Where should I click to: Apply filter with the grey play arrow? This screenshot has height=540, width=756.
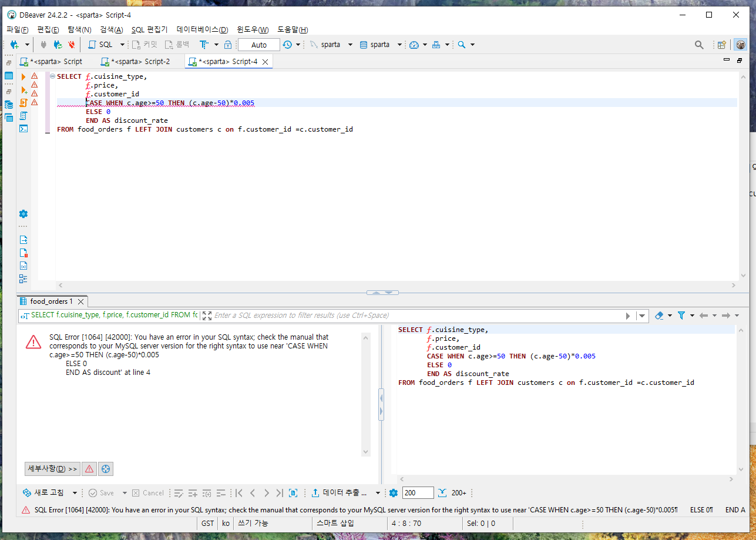(629, 316)
